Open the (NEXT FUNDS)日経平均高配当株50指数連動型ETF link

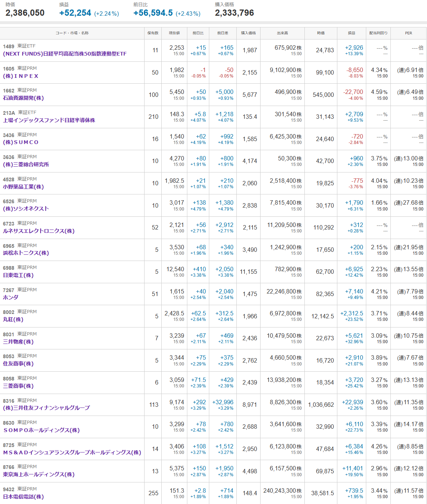(x=65, y=54)
